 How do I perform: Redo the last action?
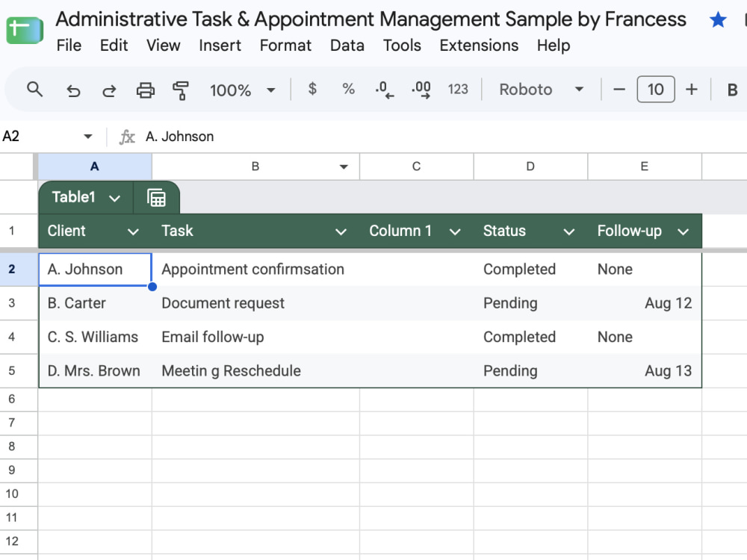click(x=109, y=90)
